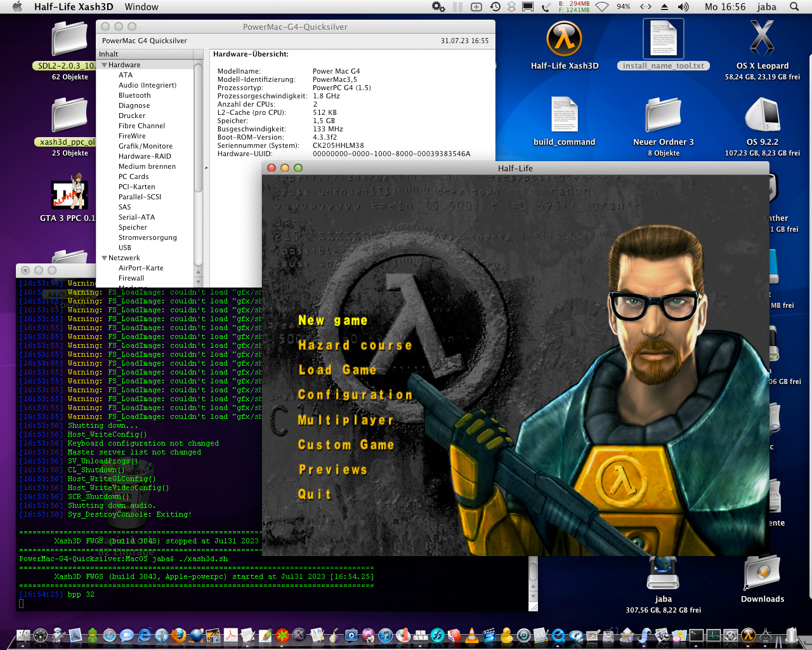Click the eject icon in menu bar
The width and height of the screenshot is (812, 650).
click(x=664, y=6)
